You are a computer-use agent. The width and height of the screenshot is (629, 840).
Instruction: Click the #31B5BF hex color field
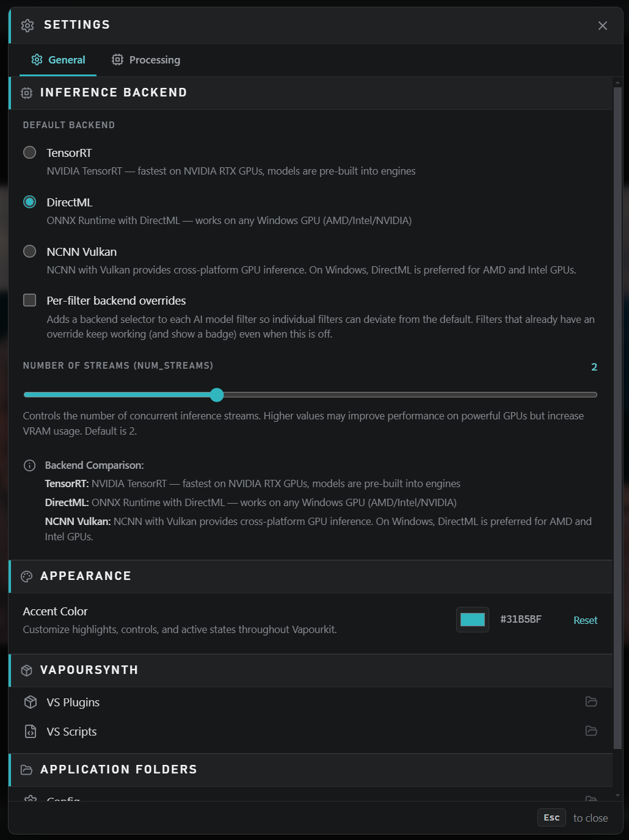[521, 619]
